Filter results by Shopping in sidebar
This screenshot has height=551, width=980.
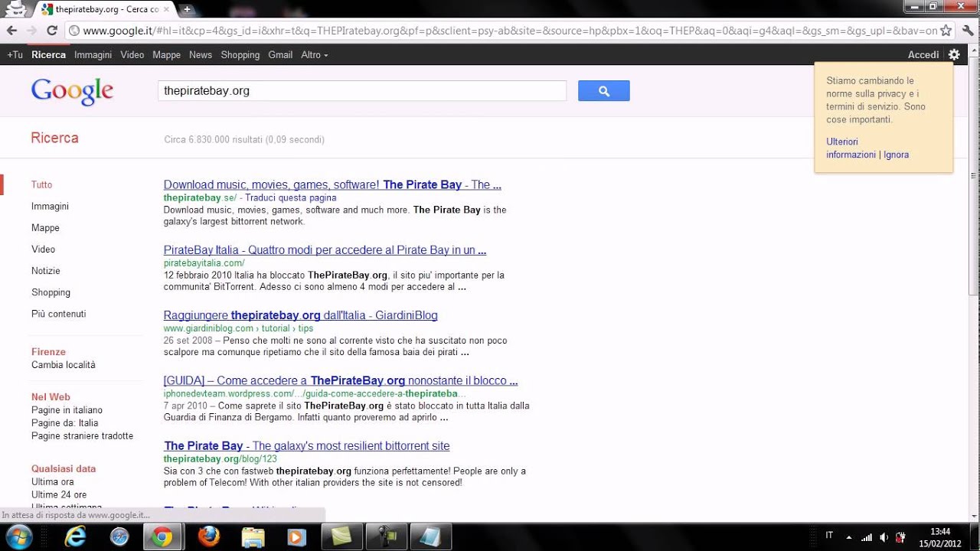point(51,292)
